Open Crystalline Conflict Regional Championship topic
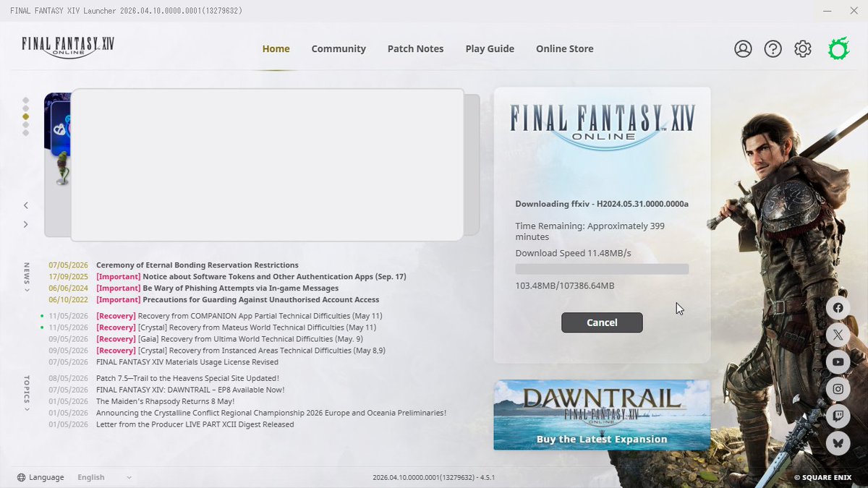Image resolution: width=868 pixels, height=488 pixels. pyautogui.click(x=271, y=413)
